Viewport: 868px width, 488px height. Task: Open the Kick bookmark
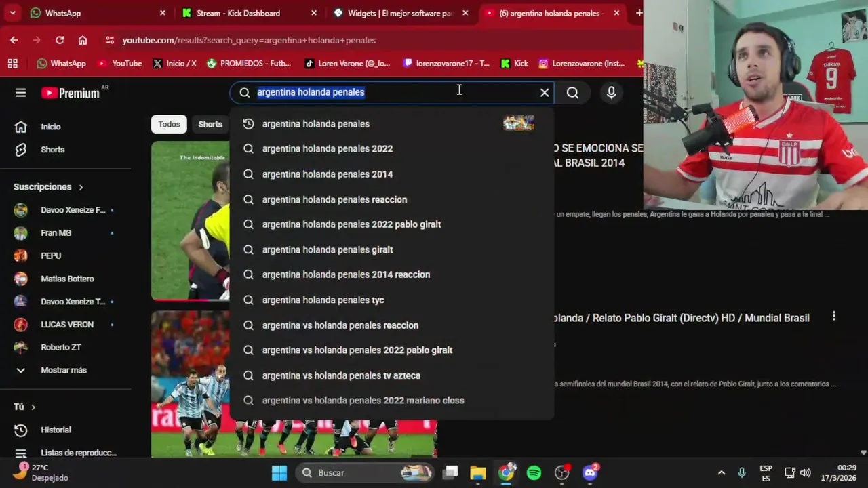pyautogui.click(x=515, y=63)
